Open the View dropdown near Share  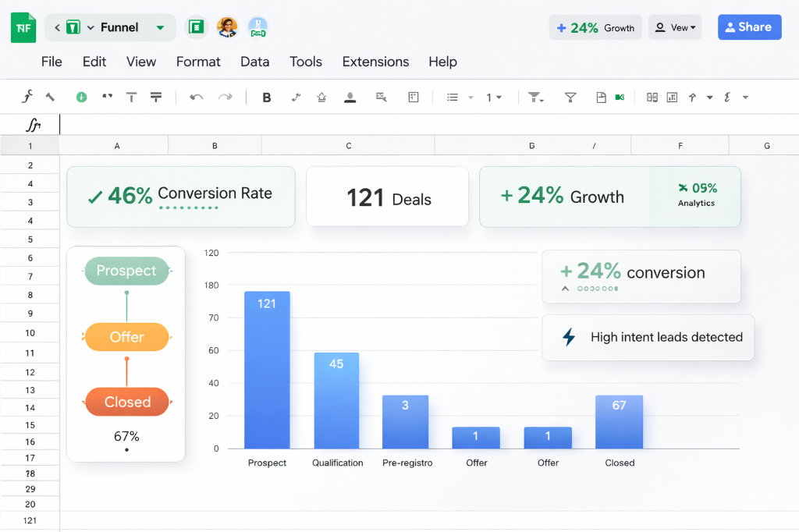point(674,27)
